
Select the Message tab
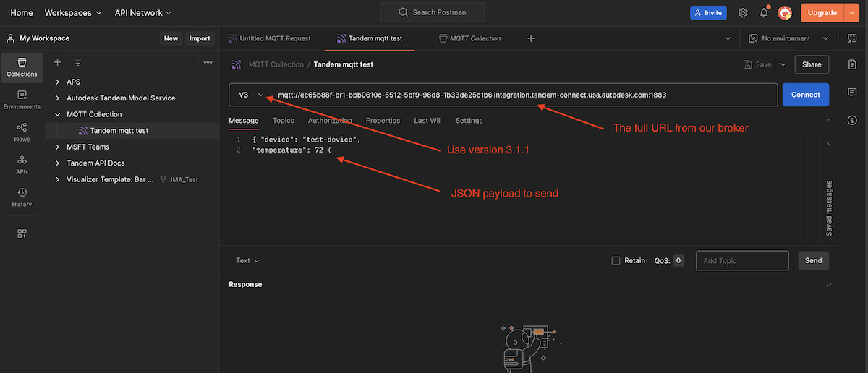244,121
